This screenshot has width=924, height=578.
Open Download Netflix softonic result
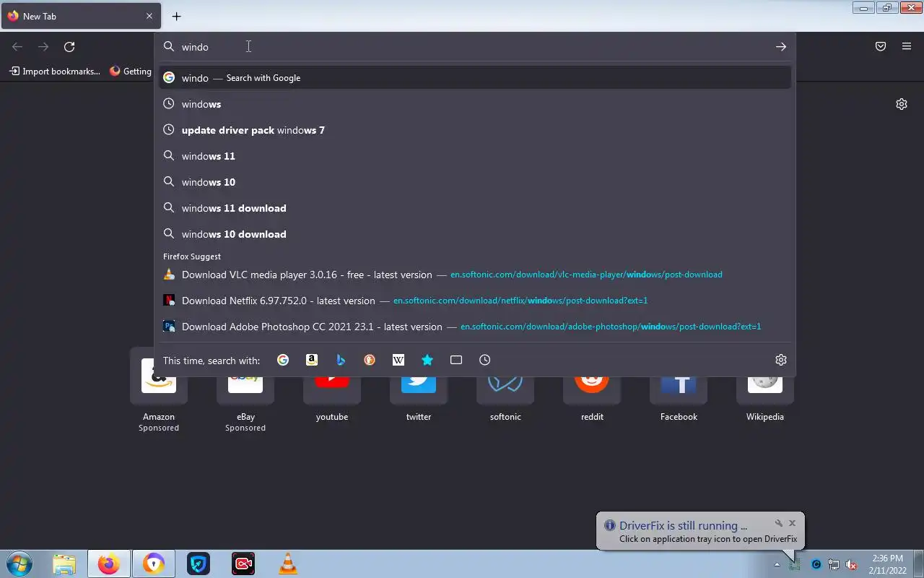(x=475, y=301)
